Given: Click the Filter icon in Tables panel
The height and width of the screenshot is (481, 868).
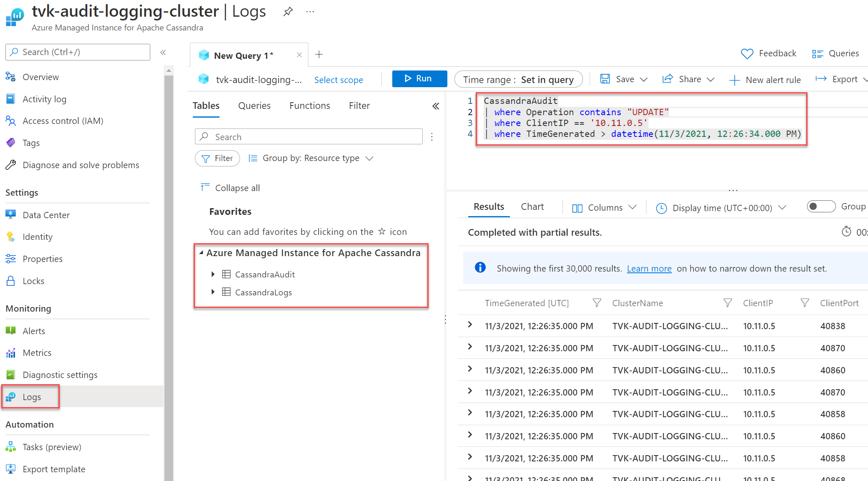Looking at the screenshot, I should pos(217,158).
